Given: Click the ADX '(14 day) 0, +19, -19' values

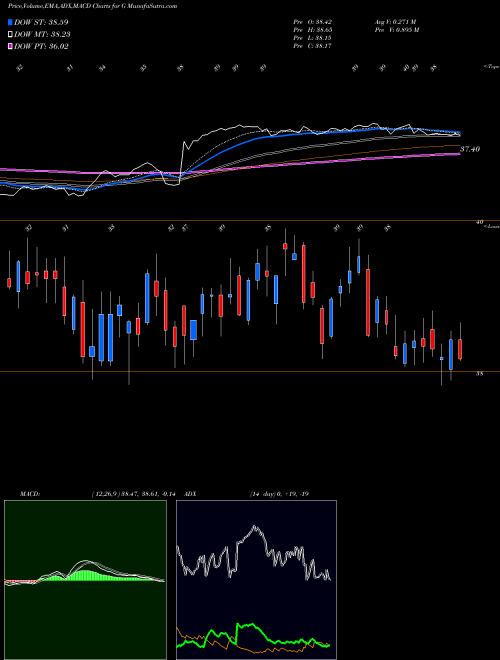Looking at the screenshot, I should pyautogui.click(x=279, y=494).
